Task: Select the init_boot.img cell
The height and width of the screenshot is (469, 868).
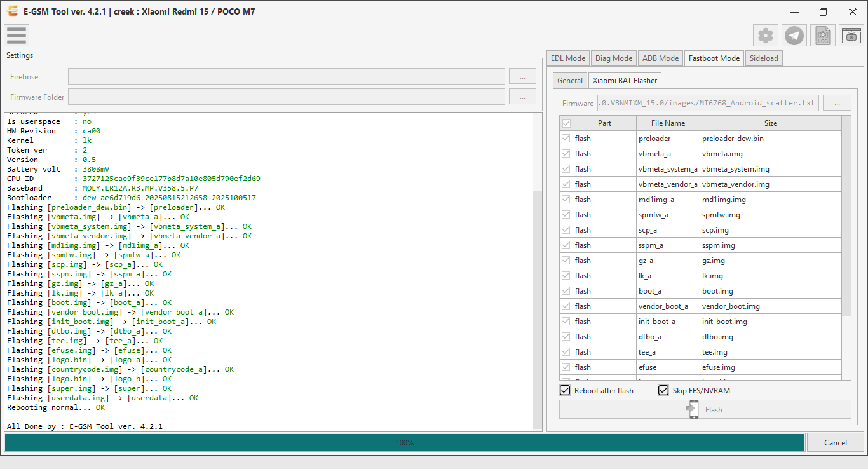Action: (x=771, y=322)
